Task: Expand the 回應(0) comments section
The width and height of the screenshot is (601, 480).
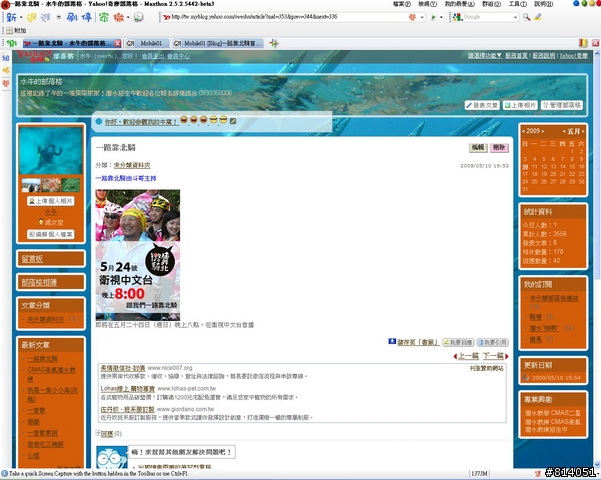Action: (98, 433)
